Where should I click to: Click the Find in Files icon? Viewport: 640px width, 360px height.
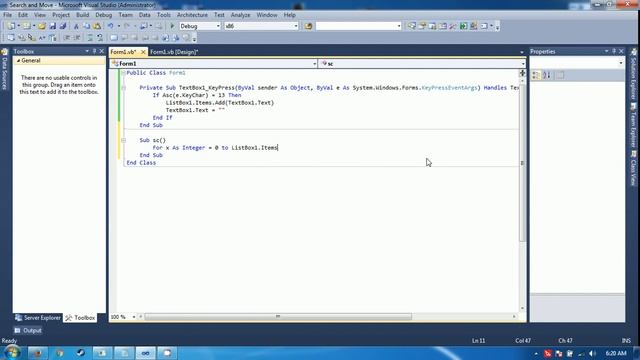pos(308,26)
